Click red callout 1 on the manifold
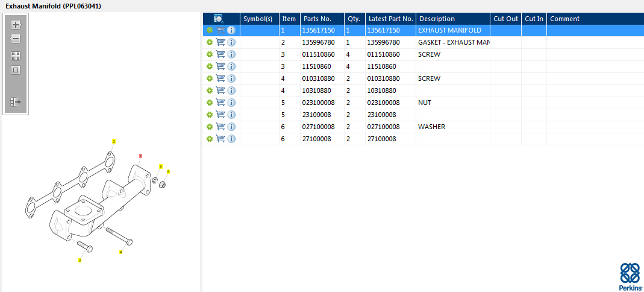 coord(140,156)
